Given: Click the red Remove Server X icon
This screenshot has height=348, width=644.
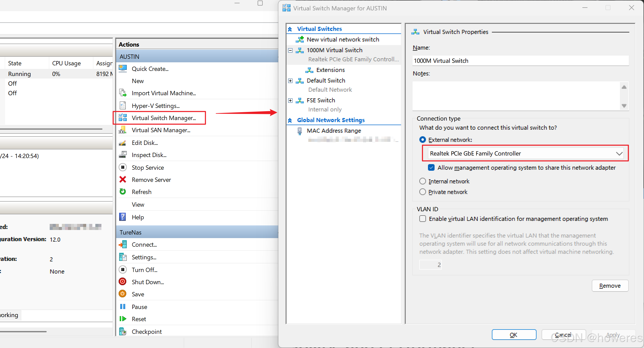Looking at the screenshot, I should [x=123, y=180].
